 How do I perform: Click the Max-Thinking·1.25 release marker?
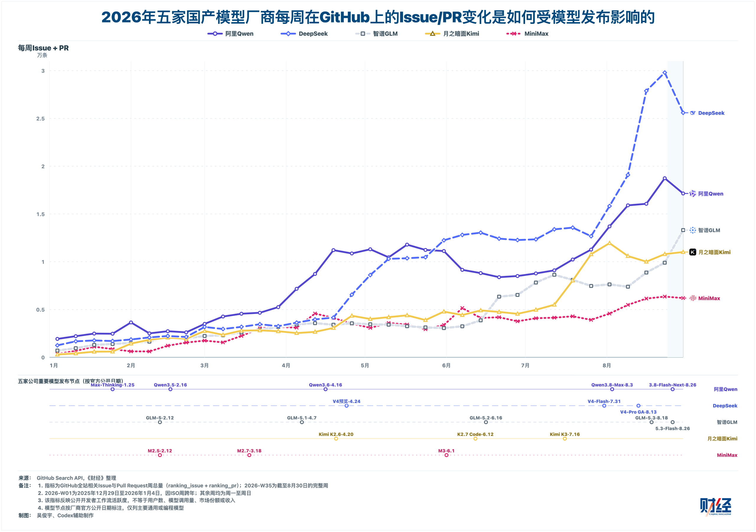[113, 389]
